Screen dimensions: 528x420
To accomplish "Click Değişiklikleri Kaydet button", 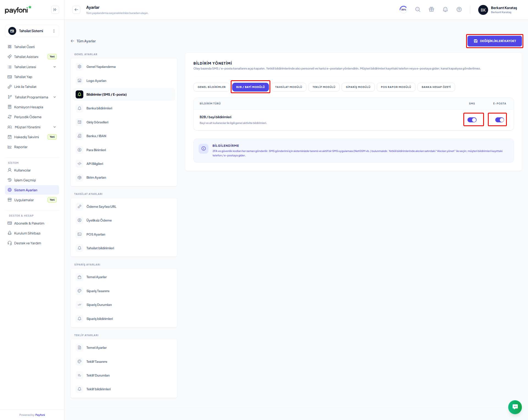I will [495, 41].
